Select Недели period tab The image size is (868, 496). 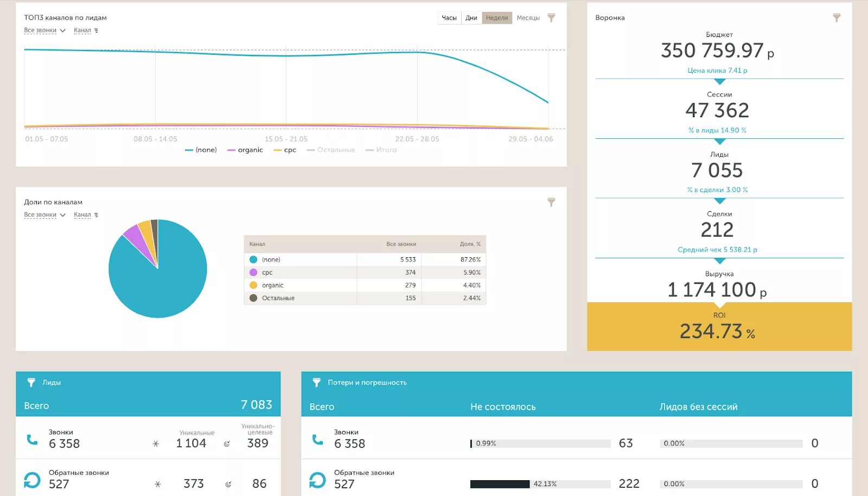pyautogui.click(x=497, y=18)
